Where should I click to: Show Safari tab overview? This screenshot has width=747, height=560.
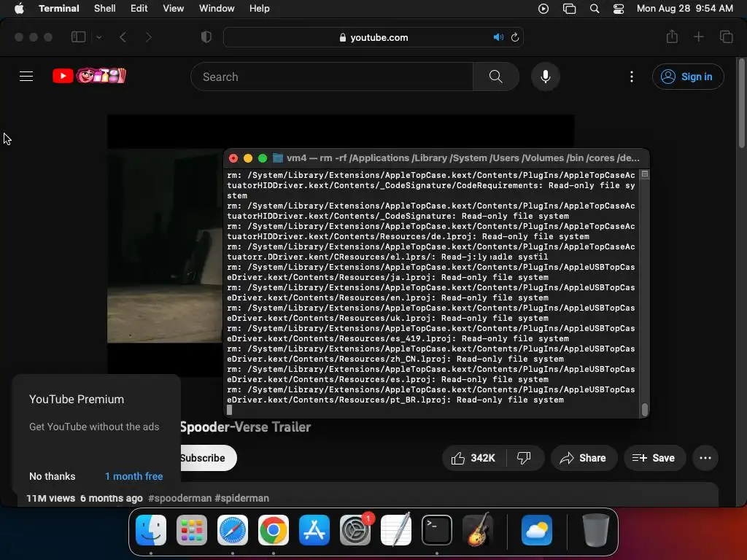tap(726, 36)
